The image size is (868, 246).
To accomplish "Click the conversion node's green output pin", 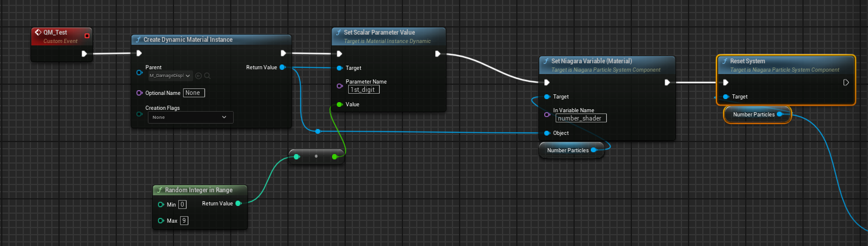I will 335,156.
